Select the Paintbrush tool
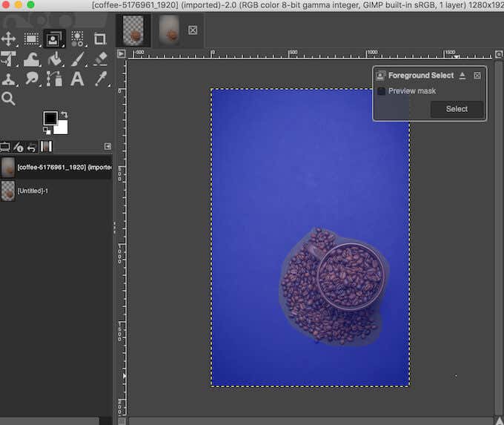The width and height of the screenshot is (504, 425). [77, 59]
